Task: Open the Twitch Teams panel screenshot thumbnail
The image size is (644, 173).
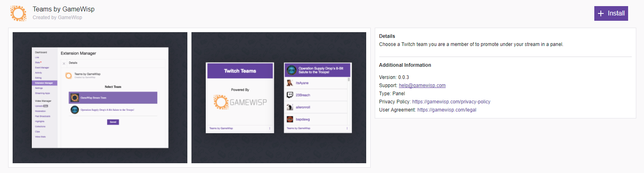Action: point(279,98)
